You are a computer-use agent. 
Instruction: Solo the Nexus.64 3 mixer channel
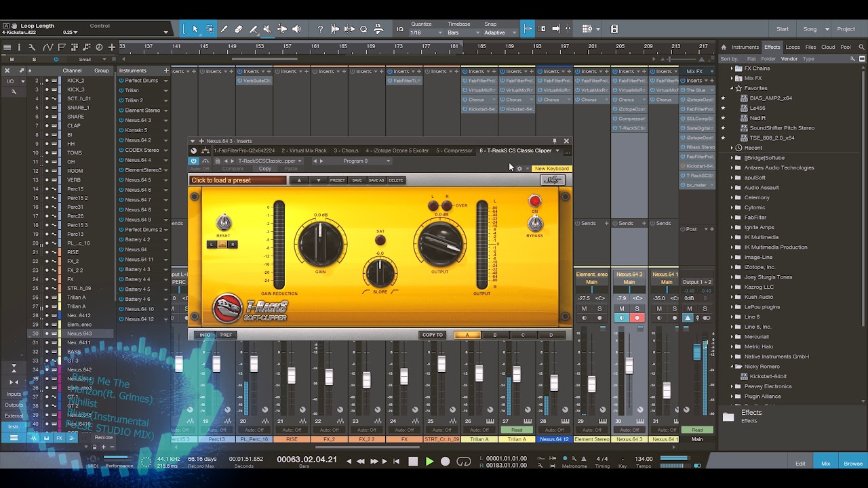(637, 308)
